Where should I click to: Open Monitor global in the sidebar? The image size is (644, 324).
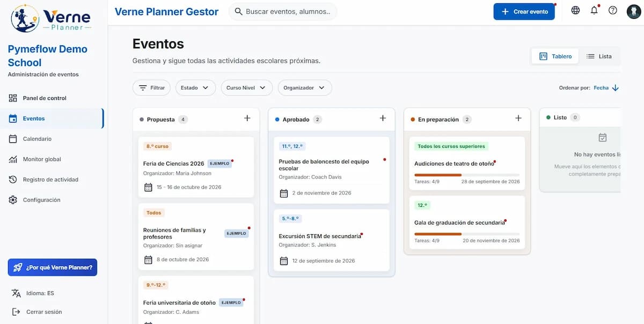click(x=53, y=159)
